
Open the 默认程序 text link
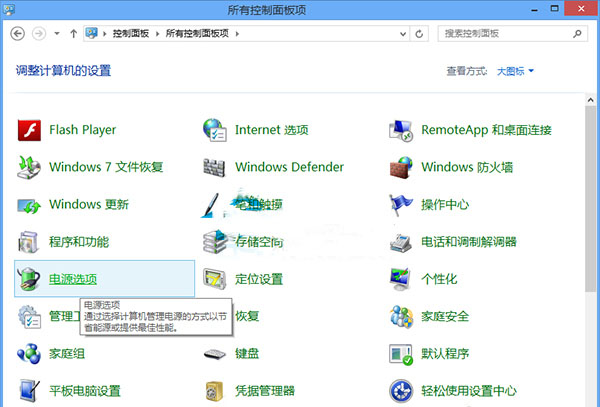pos(445,353)
